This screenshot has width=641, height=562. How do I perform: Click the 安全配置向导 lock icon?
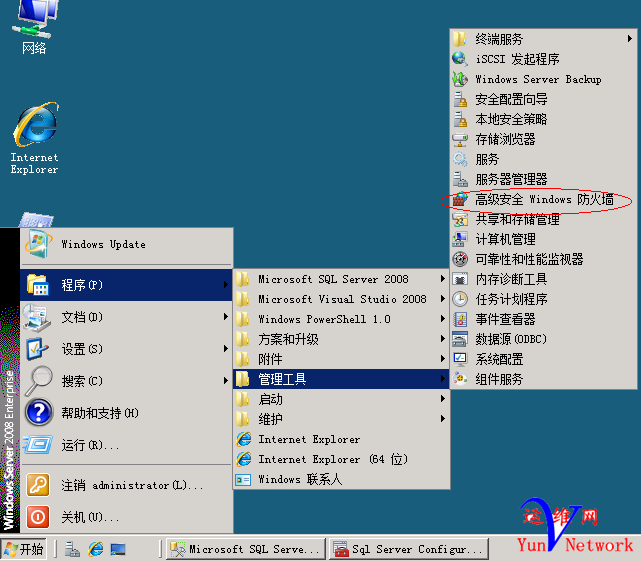[x=460, y=99]
